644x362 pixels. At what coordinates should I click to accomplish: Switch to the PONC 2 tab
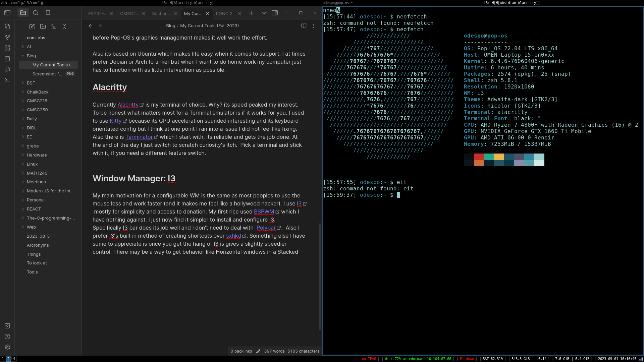pos(224,13)
